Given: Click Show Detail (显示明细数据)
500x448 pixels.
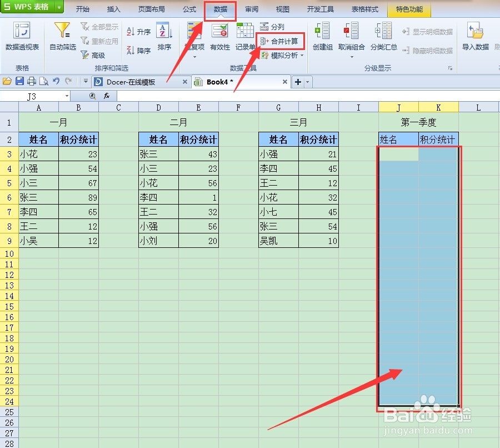Looking at the screenshot, I should pos(427,32).
